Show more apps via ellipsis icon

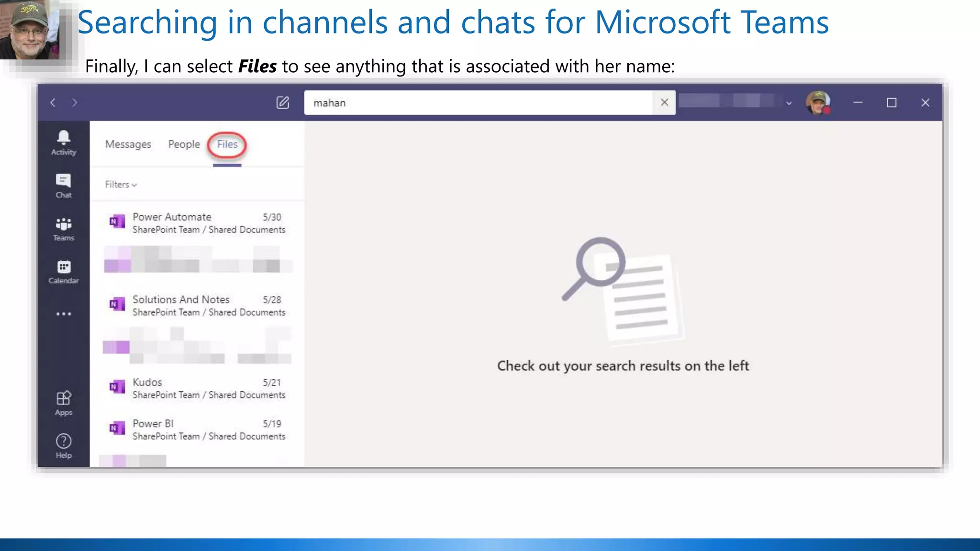pyautogui.click(x=64, y=314)
